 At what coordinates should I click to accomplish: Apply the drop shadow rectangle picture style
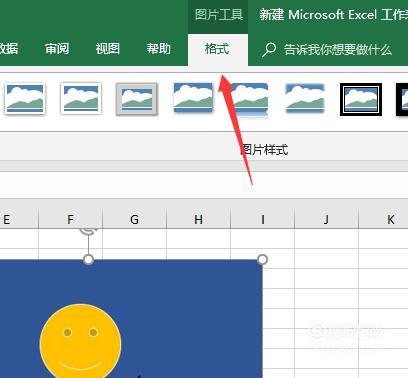(193, 97)
